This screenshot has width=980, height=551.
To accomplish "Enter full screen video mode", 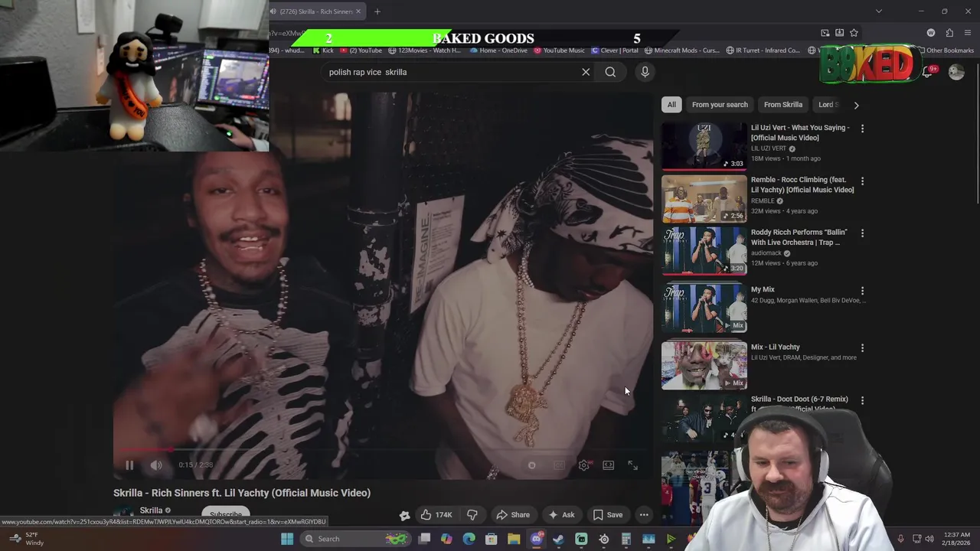I will [x=633, y=465].
